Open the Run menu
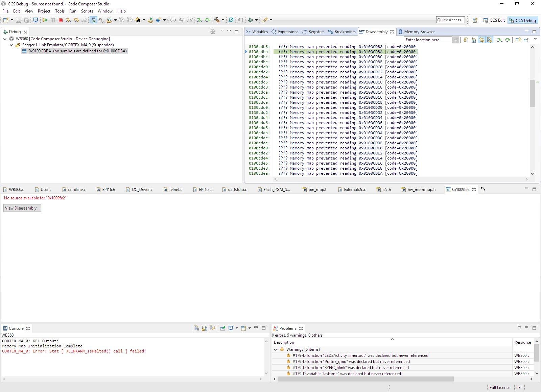541x392 pixels. click(73, 11)
